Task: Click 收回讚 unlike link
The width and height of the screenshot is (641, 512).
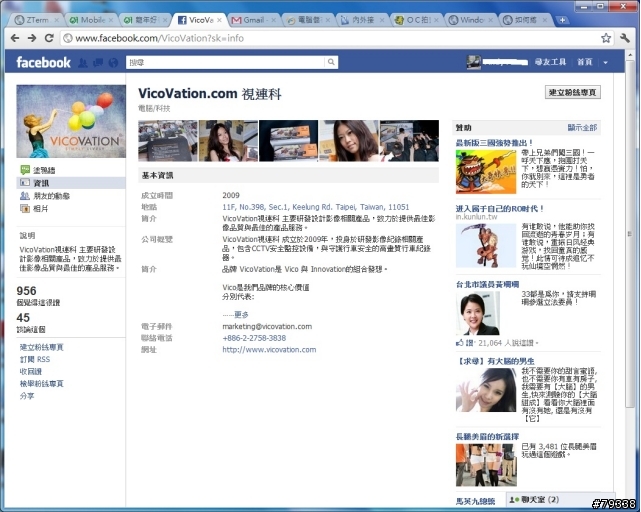Action: click(31, 371)
